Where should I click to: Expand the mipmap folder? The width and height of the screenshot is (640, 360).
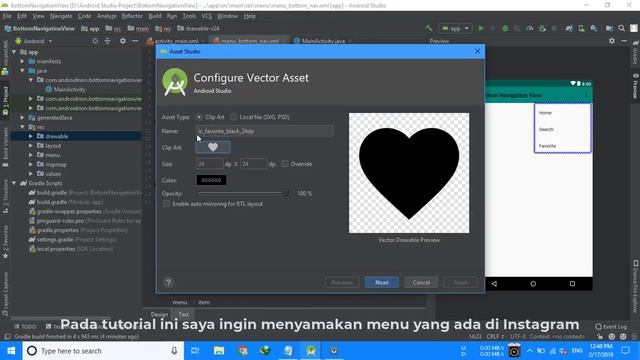[31, 164]
